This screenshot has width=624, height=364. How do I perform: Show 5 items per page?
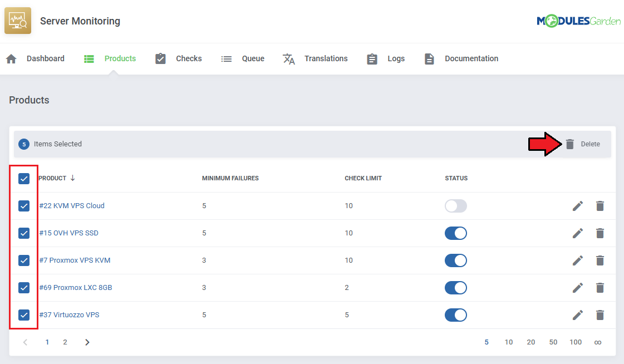[x=487, y=342]
